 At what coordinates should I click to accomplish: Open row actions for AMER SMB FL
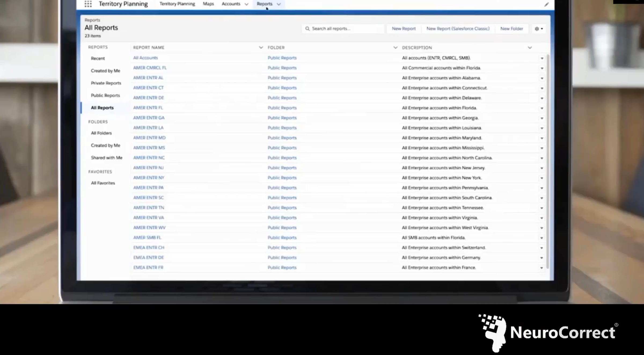click(541, 238)
